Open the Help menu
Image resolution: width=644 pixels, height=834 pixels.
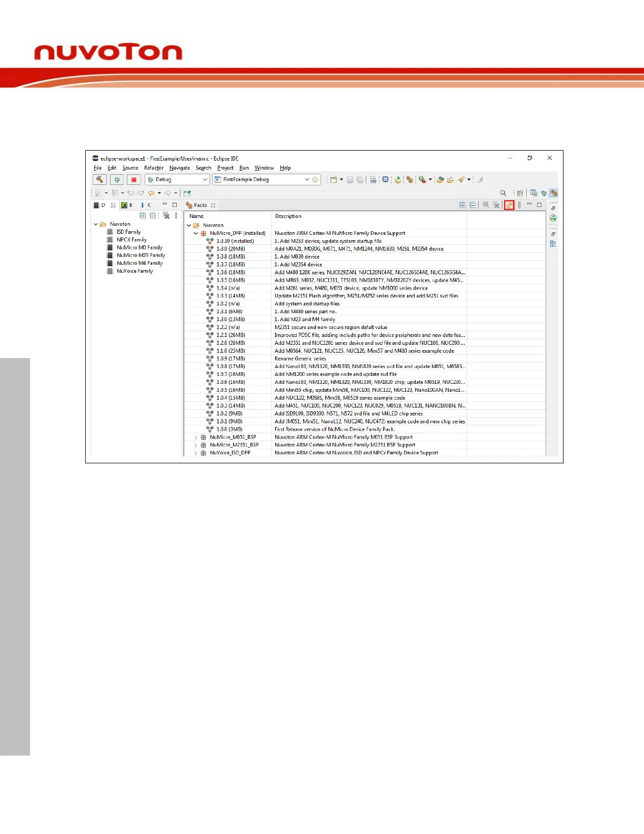[x=285, y=168]
